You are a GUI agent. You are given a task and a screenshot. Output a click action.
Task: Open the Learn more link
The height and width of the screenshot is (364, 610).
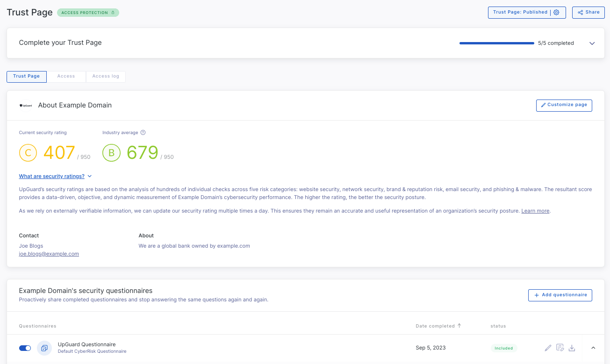pyautogui.click(x=535, y=211)
